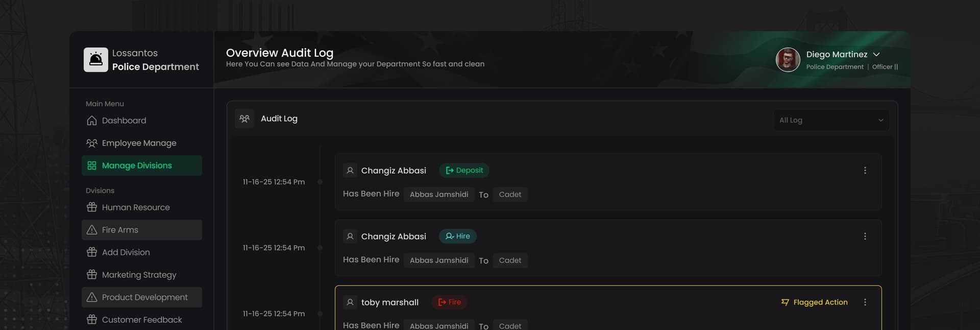The width and height of the screenshot is (980, 330).
Task: Open options menu for Deposit log entry
Action: tap(865, 171)
